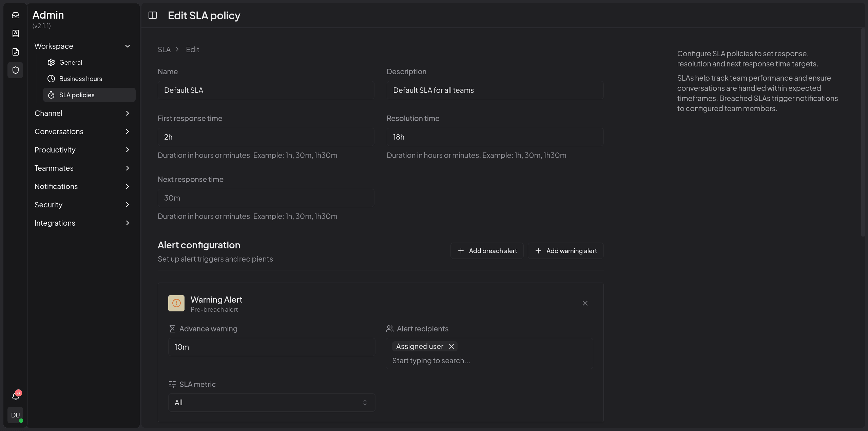Expand the Channel section
Viewport: 868px width, 431px height.
(x=128, y=113)
